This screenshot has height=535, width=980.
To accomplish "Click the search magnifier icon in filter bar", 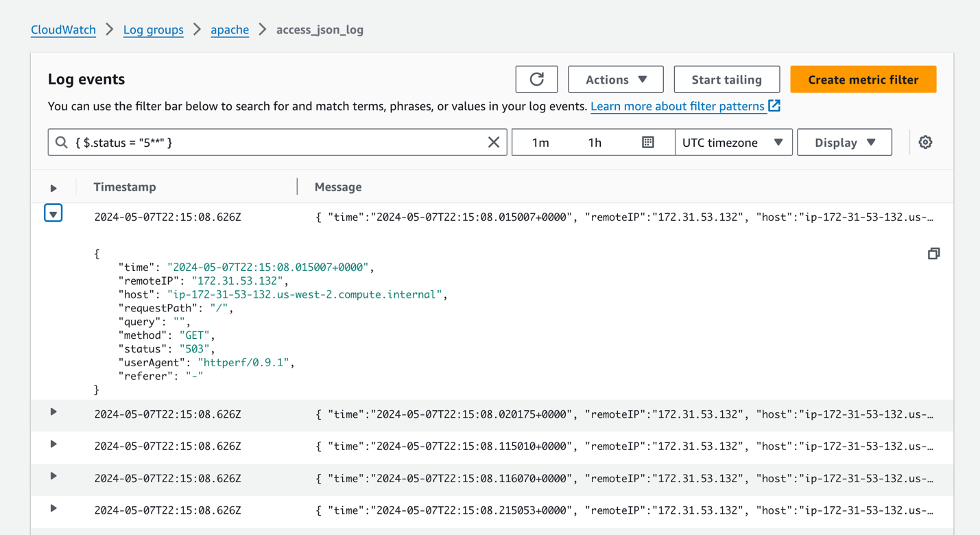I will pyautogui.click(x=62, y=142).
